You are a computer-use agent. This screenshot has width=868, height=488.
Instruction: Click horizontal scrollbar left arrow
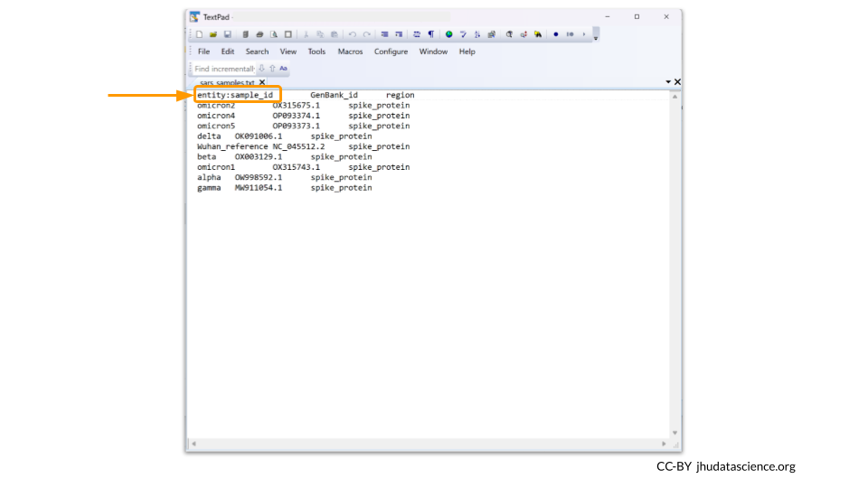point(193,444)
